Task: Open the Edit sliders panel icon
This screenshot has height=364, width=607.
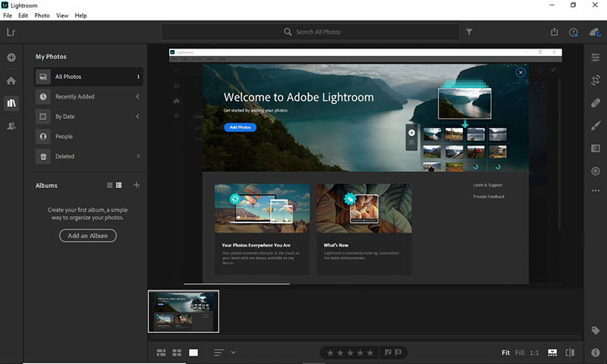Action: coord(596,57)
